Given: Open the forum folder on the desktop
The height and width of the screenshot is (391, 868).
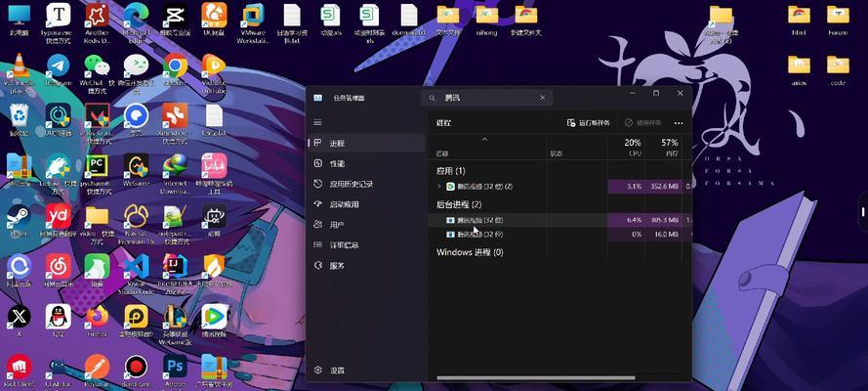Looking at the screenshot, I should point(838,15).
